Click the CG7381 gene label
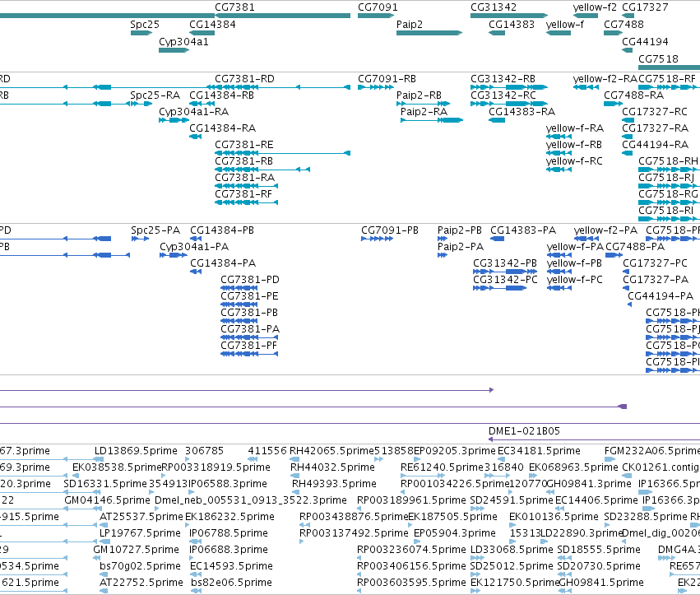This screenshot has width=700, height=595. click(234, 7)
